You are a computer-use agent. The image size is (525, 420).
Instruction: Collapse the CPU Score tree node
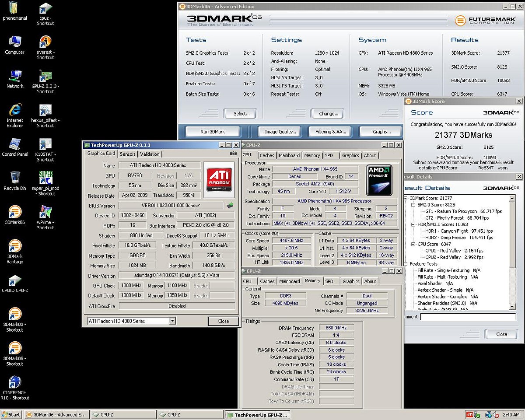click(413, 244)
